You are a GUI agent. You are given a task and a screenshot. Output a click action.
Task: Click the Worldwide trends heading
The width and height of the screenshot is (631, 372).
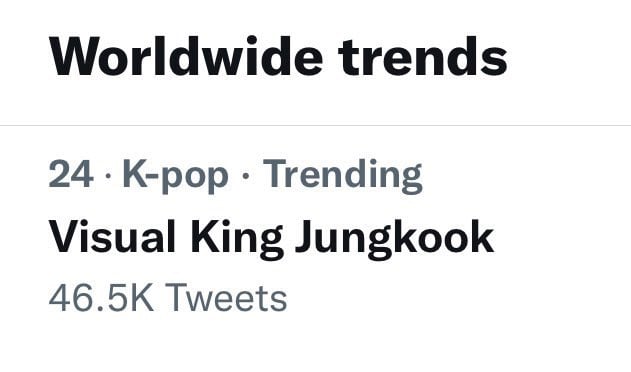point(278,56)
